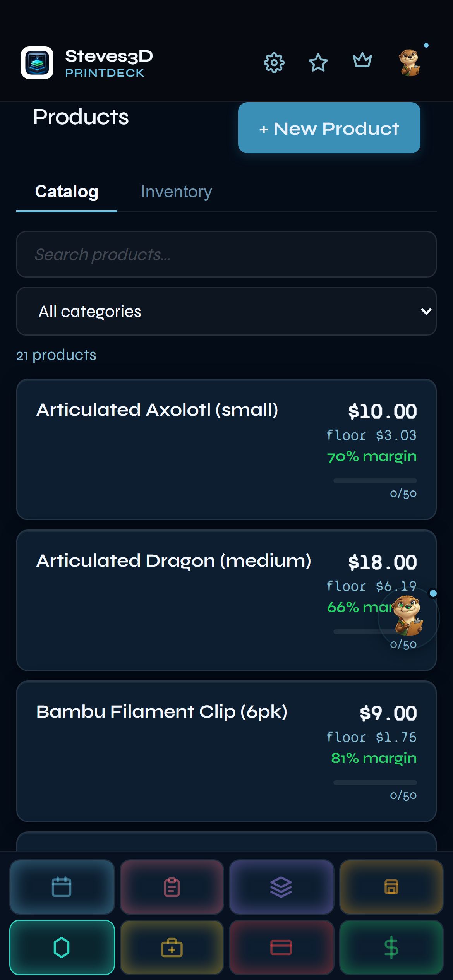Image resolution: width=453 pixels, height=980 pixels.
Task: Switch to the Inventory tab
Action: [x=176, y=192]
